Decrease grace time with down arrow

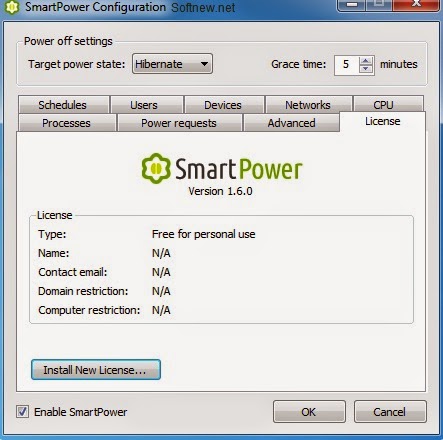pos(366,69)
